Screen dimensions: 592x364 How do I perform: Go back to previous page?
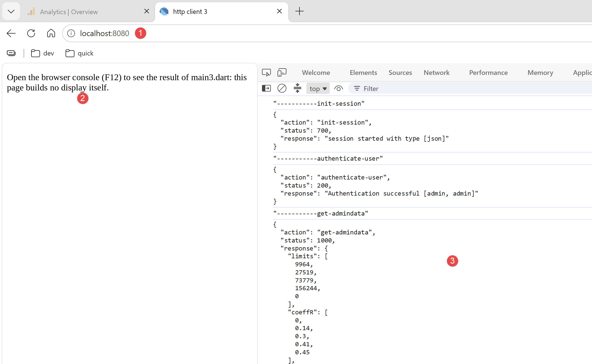tap(11, 33)
